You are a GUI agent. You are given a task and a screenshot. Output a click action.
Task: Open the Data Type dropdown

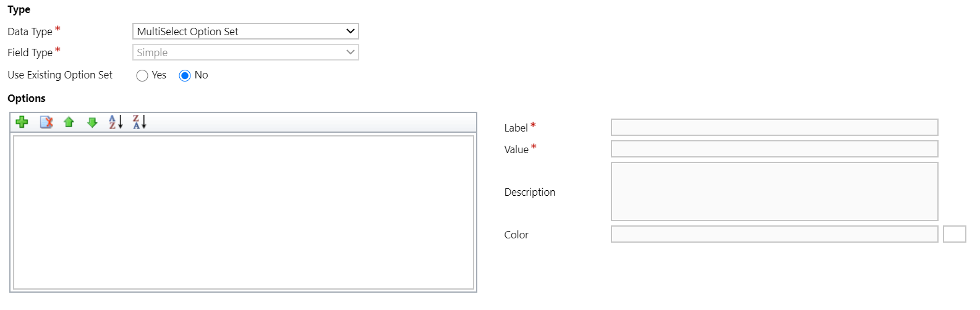coord(245,31)
